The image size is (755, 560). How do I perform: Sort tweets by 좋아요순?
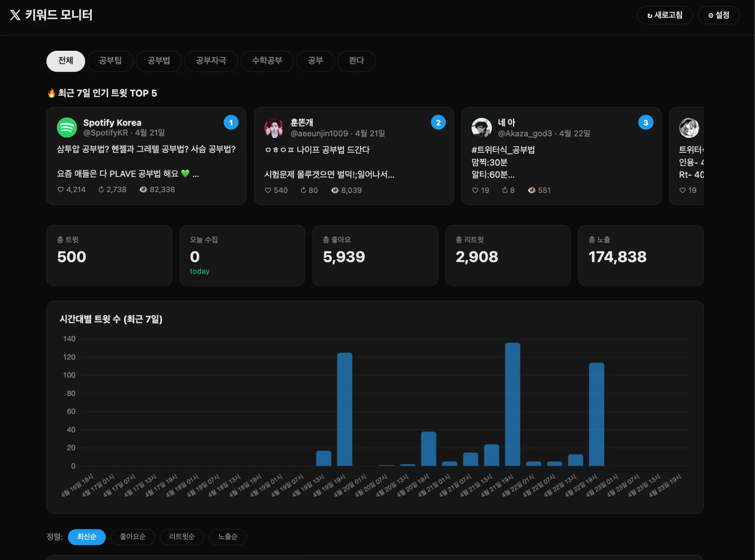pyautogui.click(x=133, y=537)
